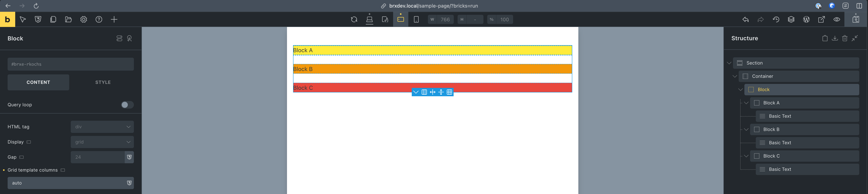Select Block A in structure tree
This screenshot has width=868, height=194.
805,103
